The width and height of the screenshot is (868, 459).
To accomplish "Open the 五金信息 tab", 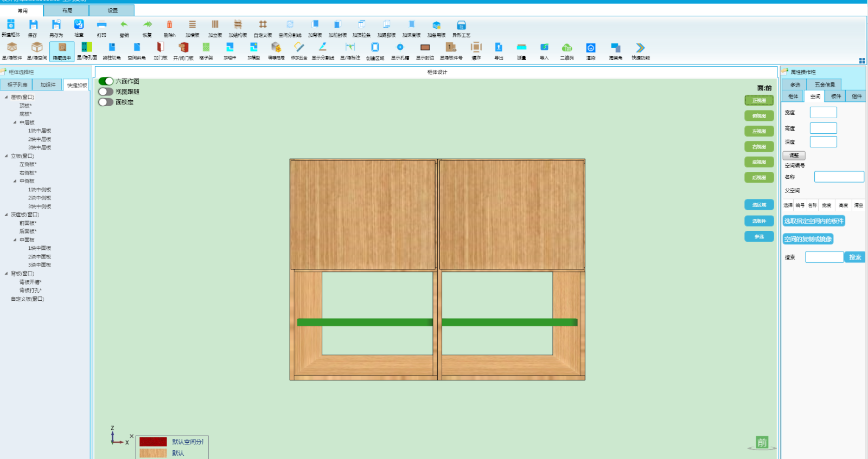I will pos(824,85).
